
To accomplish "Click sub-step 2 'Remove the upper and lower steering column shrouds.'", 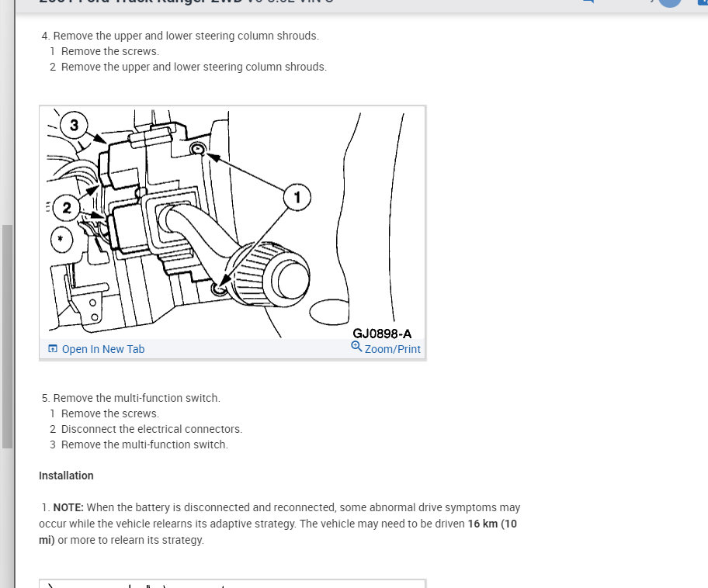I will tap(194, 67).
